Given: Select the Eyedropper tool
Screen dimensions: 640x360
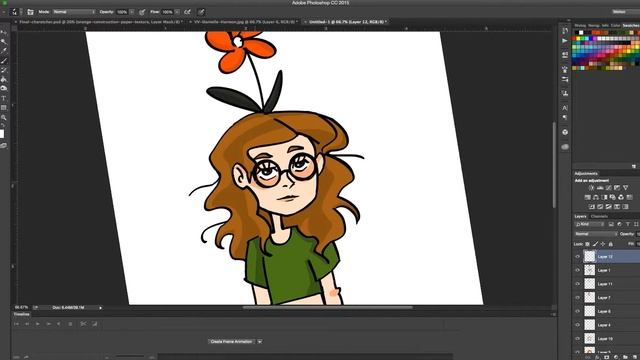Looking at the screenshot, I should pos(4,51).
